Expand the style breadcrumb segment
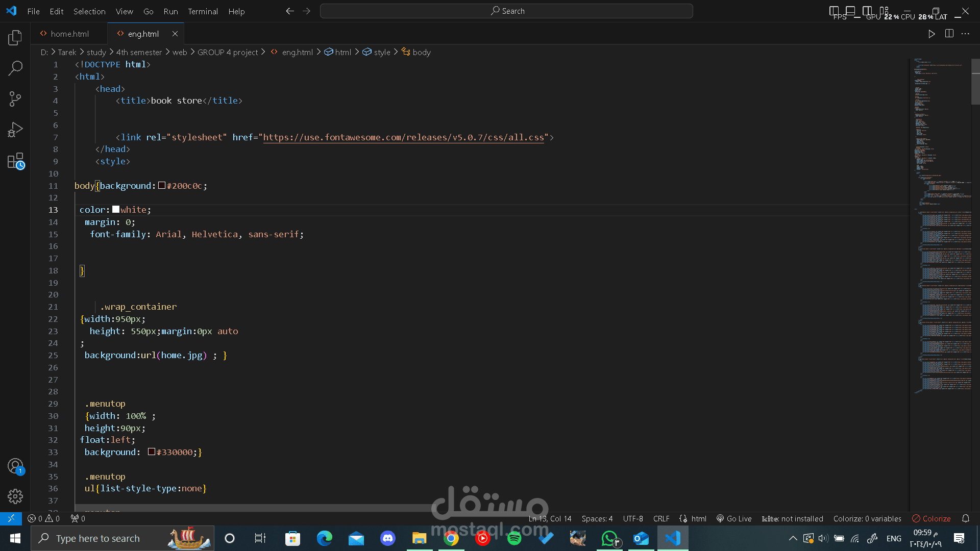The height and width of the screenshot is (551, 980). click(x=381, y=52)
